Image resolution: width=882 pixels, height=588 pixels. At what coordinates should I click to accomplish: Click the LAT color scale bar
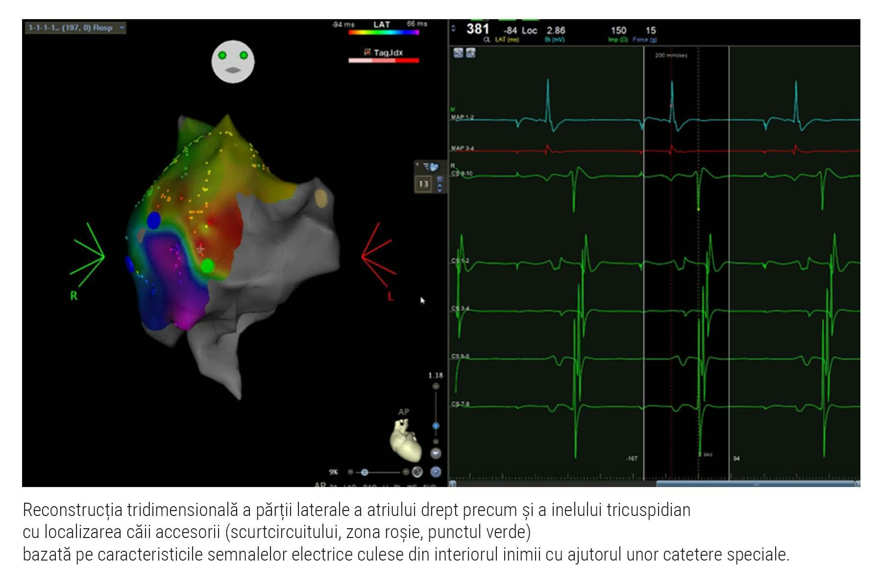click(384, 33)
